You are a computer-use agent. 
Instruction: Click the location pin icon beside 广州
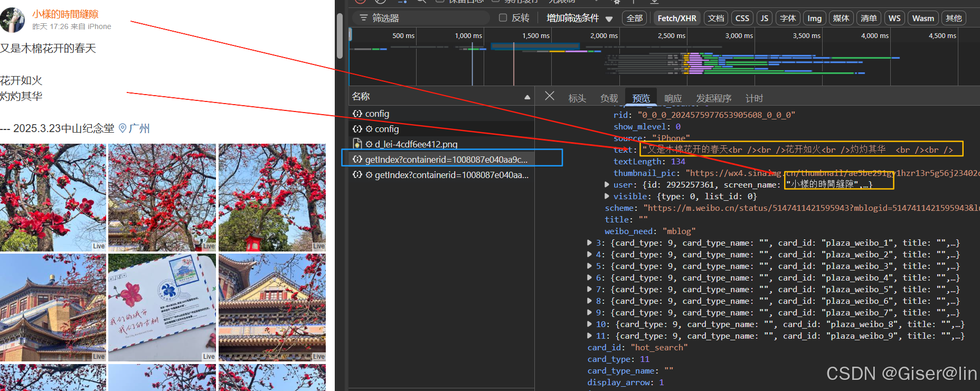tap(123, 128)
